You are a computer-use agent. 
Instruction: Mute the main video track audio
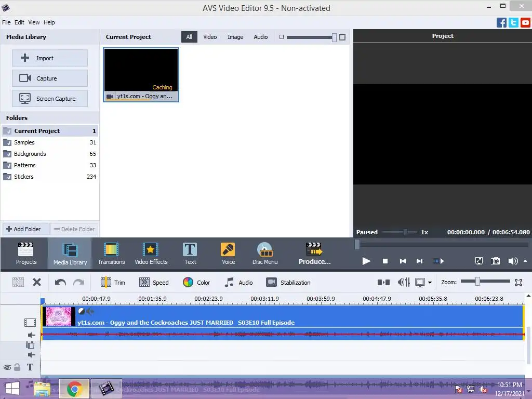coord(31,335)
